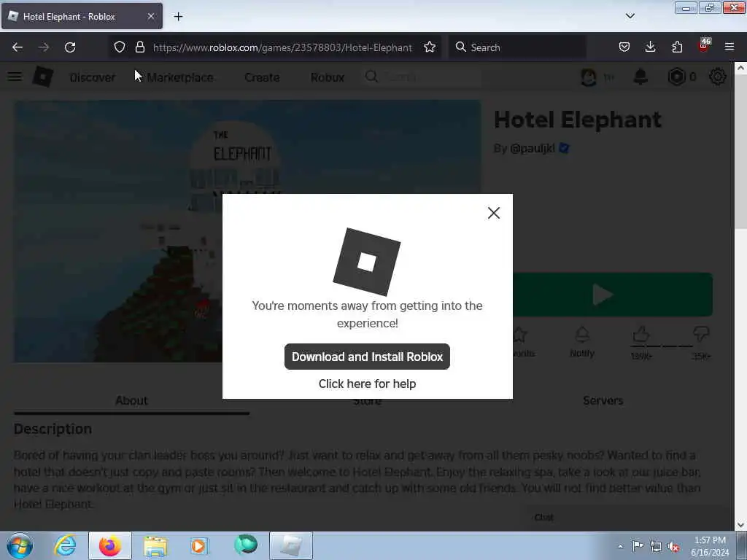Open the Discover page

click(93, 77)
